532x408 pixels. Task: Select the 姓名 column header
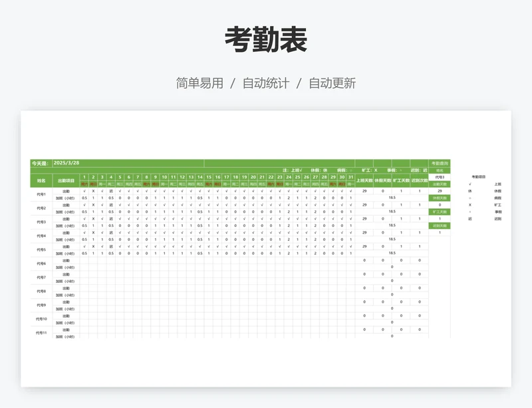click(x=41, y=180)
